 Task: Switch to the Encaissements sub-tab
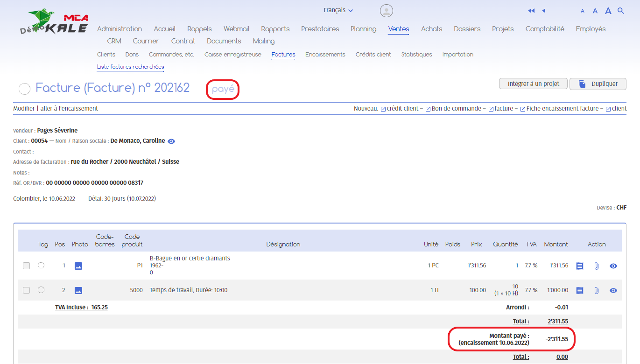tap(325, 55)
